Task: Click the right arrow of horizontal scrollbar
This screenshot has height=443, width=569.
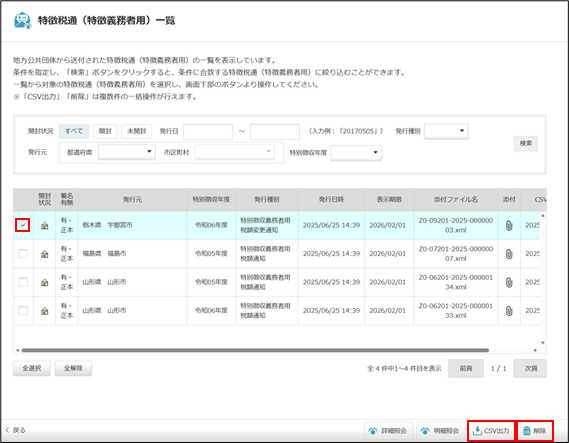Action: pos(535,350)
